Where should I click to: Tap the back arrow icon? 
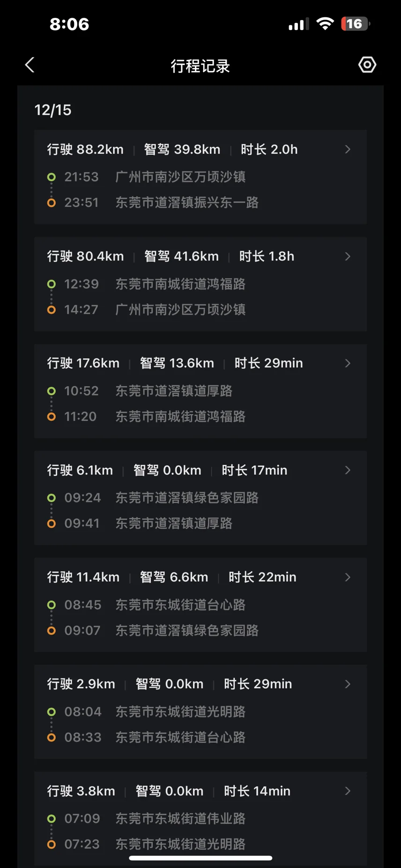30,65
